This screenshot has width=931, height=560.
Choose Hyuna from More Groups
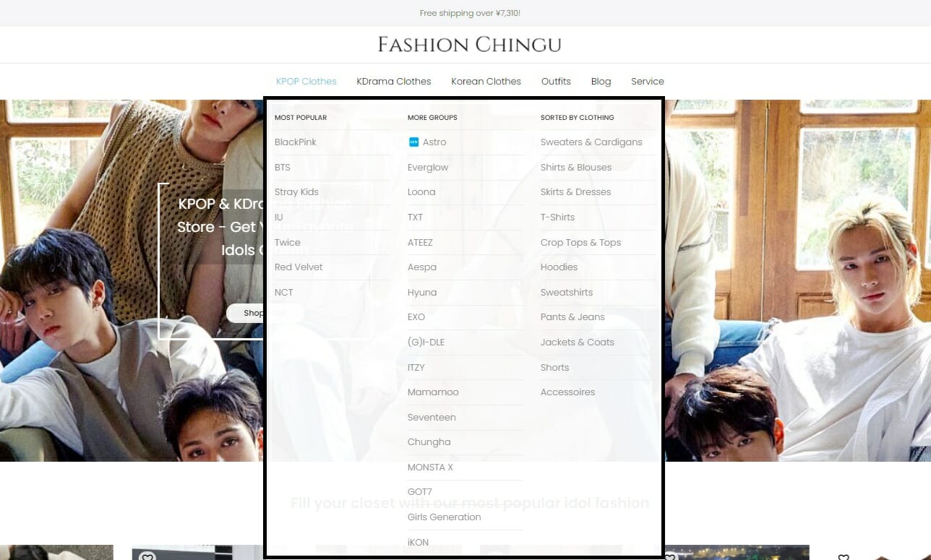pos(422,293)
